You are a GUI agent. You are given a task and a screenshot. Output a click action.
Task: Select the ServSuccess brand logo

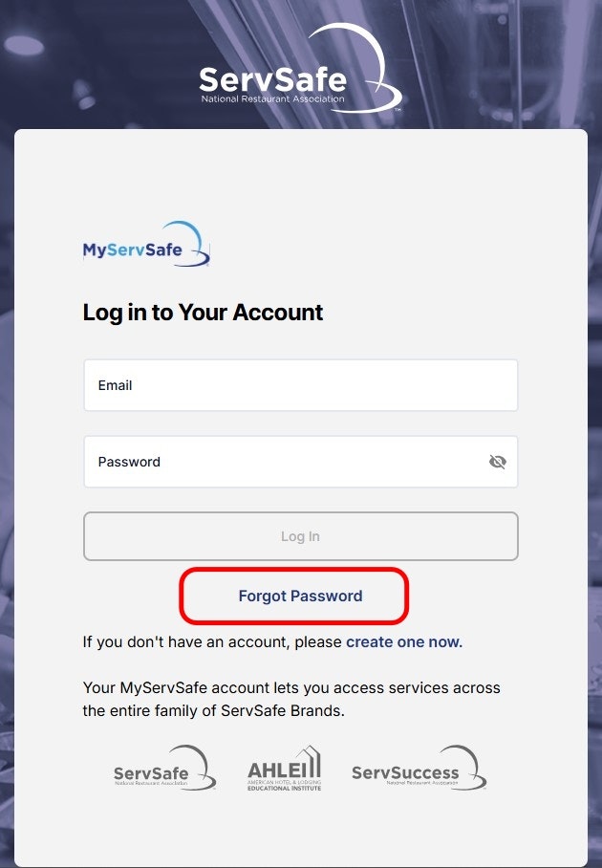(419, 769)
